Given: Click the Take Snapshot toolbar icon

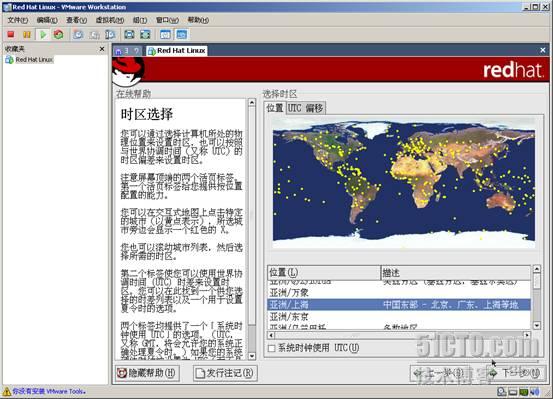Looking at the screenshot, I should coord(78,34).
